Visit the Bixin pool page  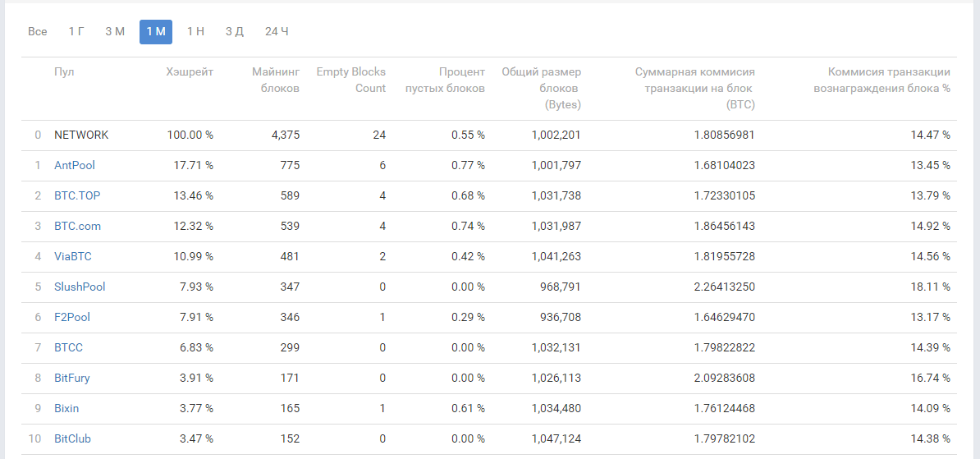coord(66,408)
